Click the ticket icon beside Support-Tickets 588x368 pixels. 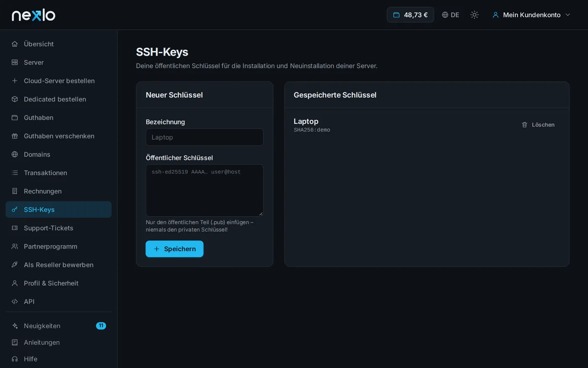(x=15, y=228)
